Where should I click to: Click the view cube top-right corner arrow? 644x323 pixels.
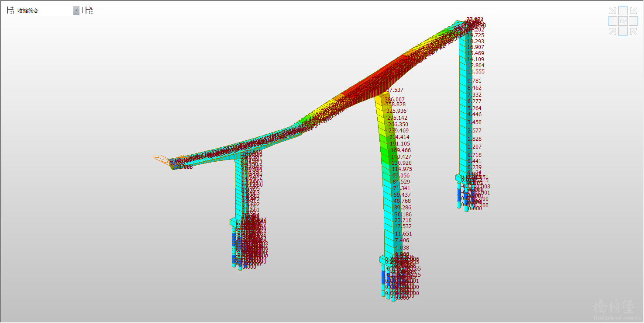634,10
